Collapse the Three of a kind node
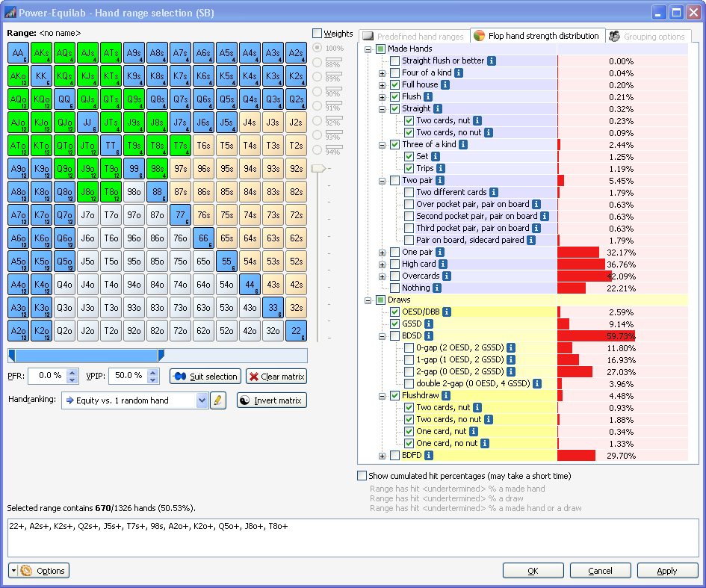 [382, 144]
